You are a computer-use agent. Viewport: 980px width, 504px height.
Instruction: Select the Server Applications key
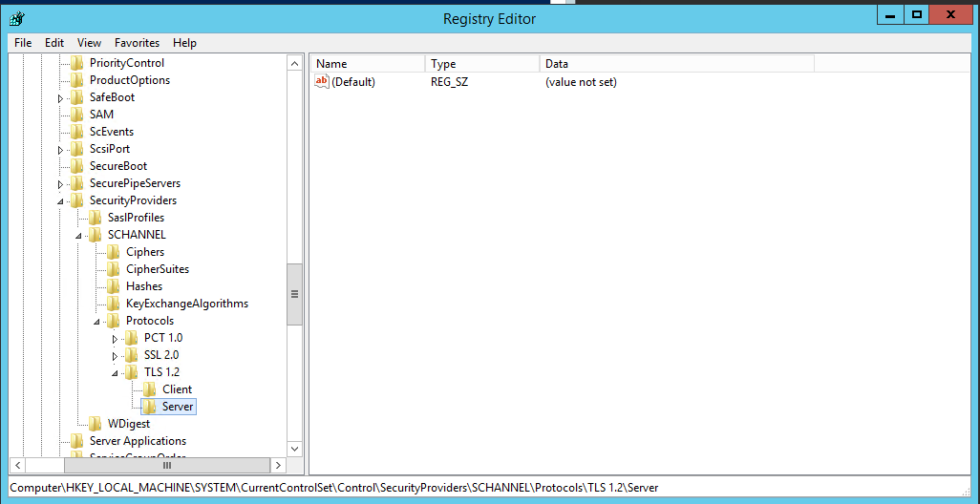[138, 441]
